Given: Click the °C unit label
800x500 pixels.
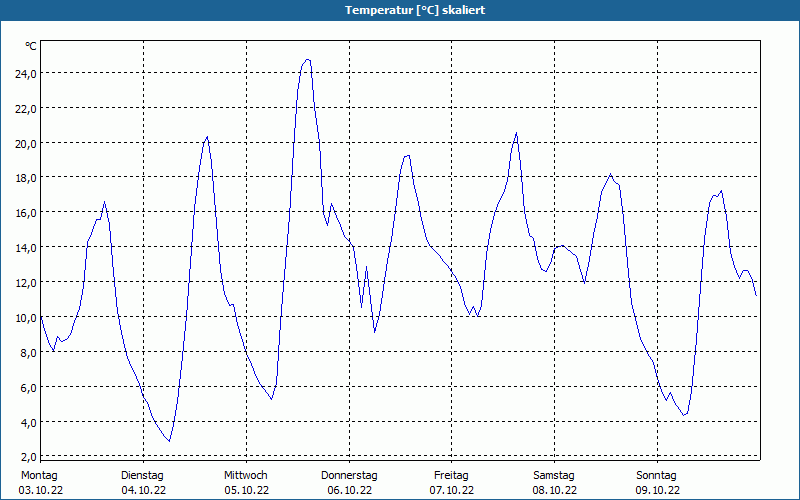Looking at the screenshot, I should pyautogui.click(x=31, y=46).
